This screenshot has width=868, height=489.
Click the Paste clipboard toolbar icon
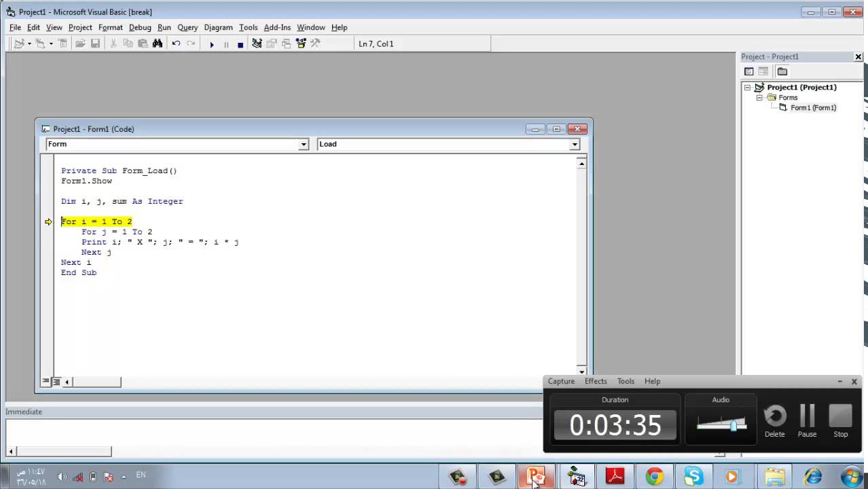(143, 43)
